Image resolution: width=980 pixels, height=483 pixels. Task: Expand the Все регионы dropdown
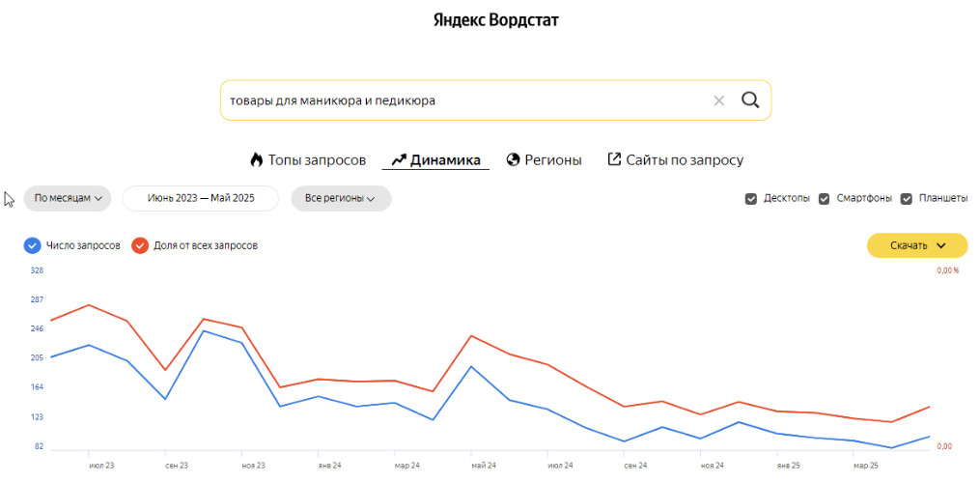point(340,198)
